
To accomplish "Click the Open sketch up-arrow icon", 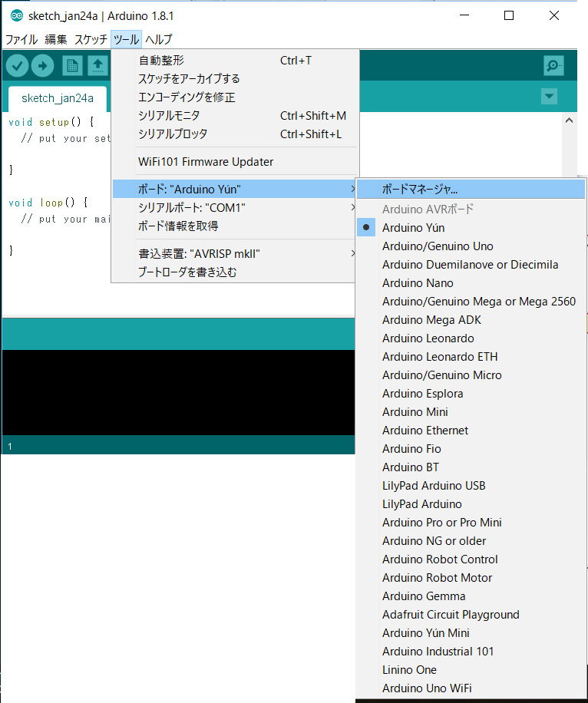I will pyautogui.click(x=97, y=66).
